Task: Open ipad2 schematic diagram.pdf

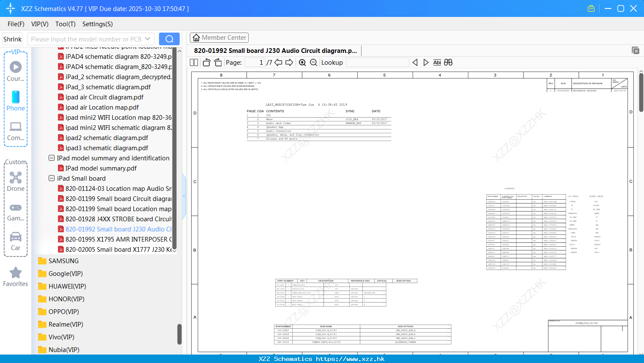Action: [103, 137]
